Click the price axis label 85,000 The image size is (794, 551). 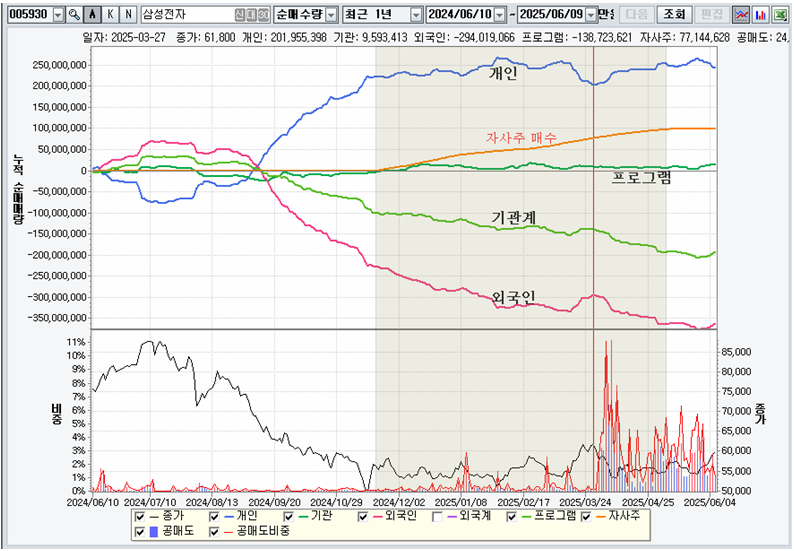[736, 352]
